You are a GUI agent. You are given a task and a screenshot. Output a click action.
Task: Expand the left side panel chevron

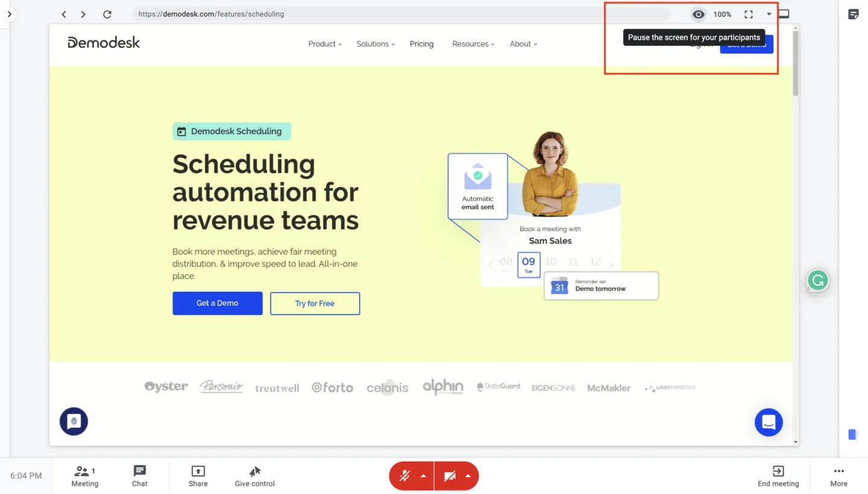click(10, 14)
